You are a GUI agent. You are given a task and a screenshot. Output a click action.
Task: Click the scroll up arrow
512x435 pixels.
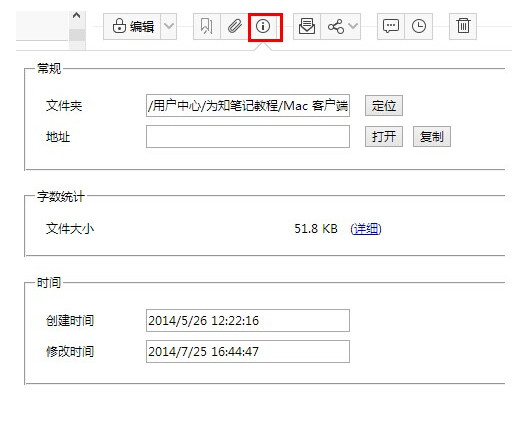click(x=77, y=16)
